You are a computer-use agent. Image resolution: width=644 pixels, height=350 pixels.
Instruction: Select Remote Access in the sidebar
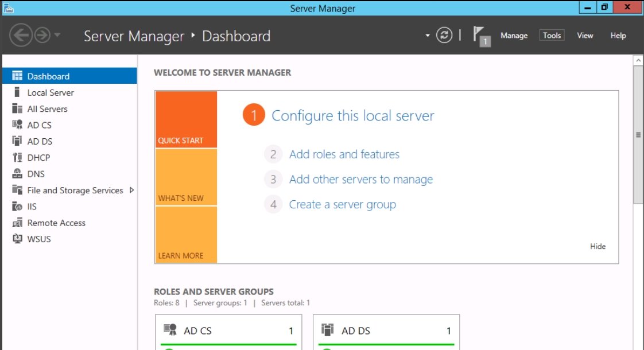point(69,223)
